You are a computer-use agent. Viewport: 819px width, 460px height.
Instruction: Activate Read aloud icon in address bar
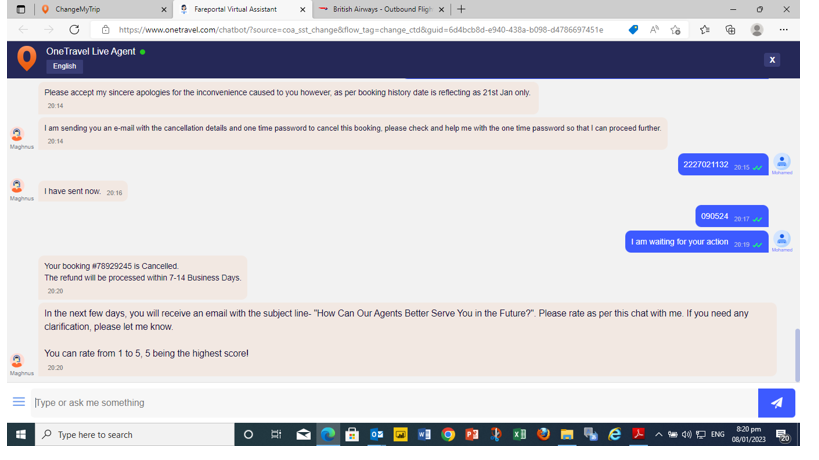click(654, 30)
